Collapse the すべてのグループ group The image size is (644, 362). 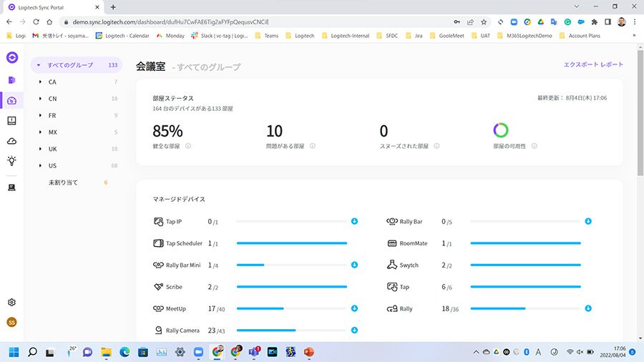39,65
